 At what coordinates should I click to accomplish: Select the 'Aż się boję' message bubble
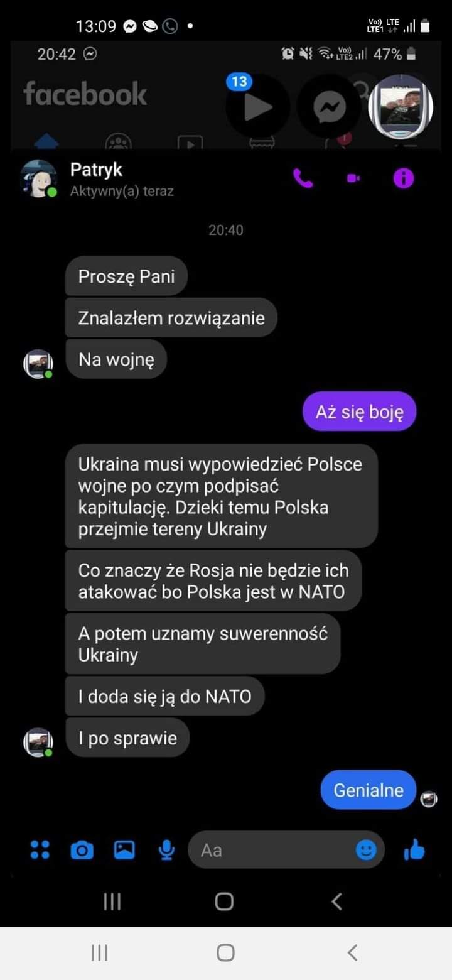point(359,411)
